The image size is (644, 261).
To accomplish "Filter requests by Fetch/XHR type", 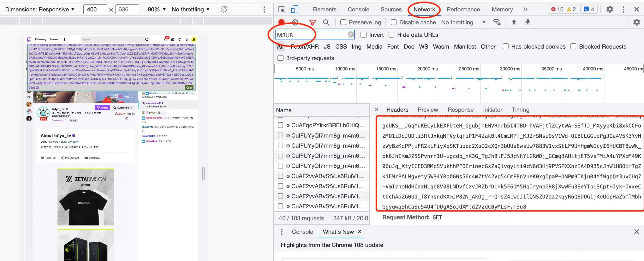I will pyautogui.click(x=305, y=47).
